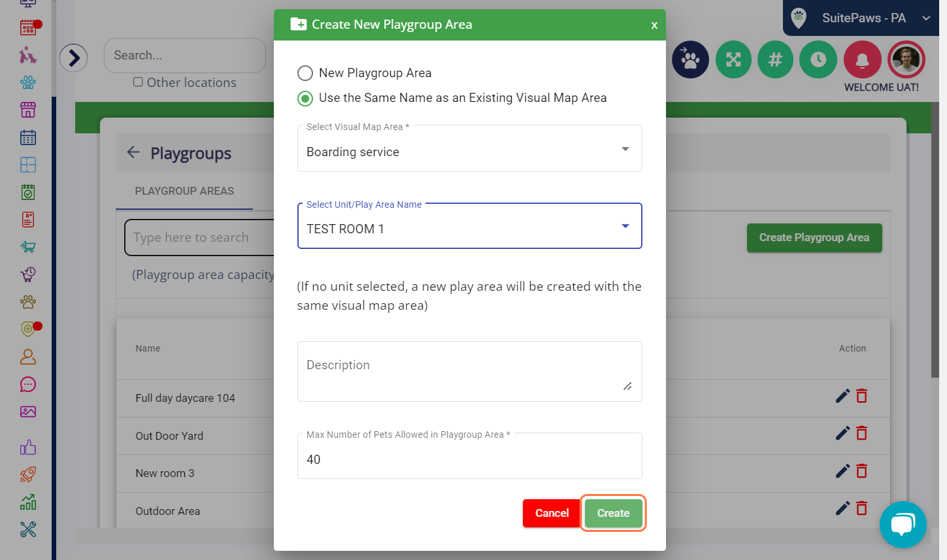Delete the Outdoor Area playgroup
This screenshot has height=560, width=947.
(x=861, y=508)
